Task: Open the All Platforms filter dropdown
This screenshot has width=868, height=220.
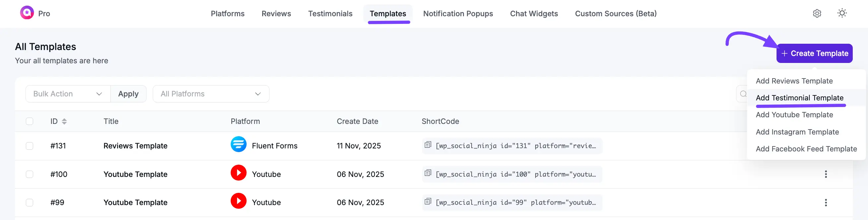Action: [x=210, y=94]
